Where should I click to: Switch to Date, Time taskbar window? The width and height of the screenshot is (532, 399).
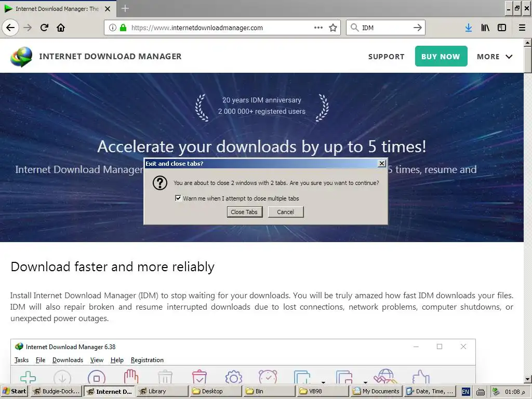click(430, 391)
